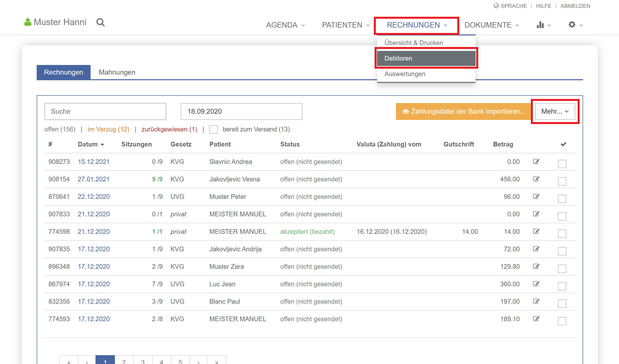Select checkbox for invoice 907833
Image resolution: width=619 pixels, height=364 pixels.
click(562, 216)
